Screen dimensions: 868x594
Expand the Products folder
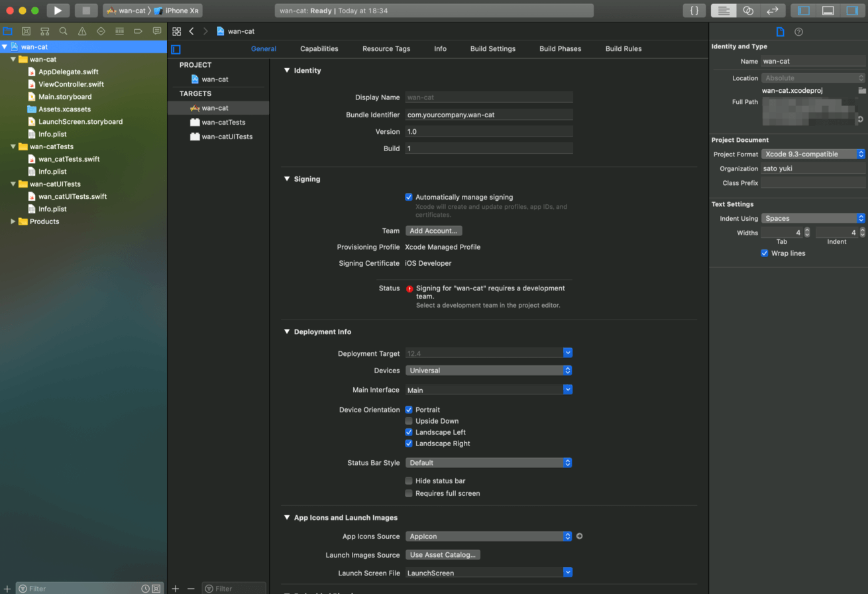(13, 221)
